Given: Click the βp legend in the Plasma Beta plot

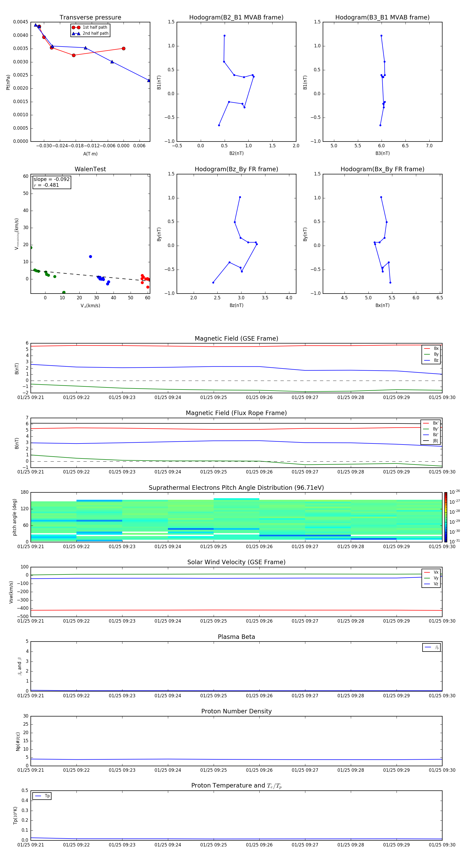Looking at the screenshot, I should [431, 647].
